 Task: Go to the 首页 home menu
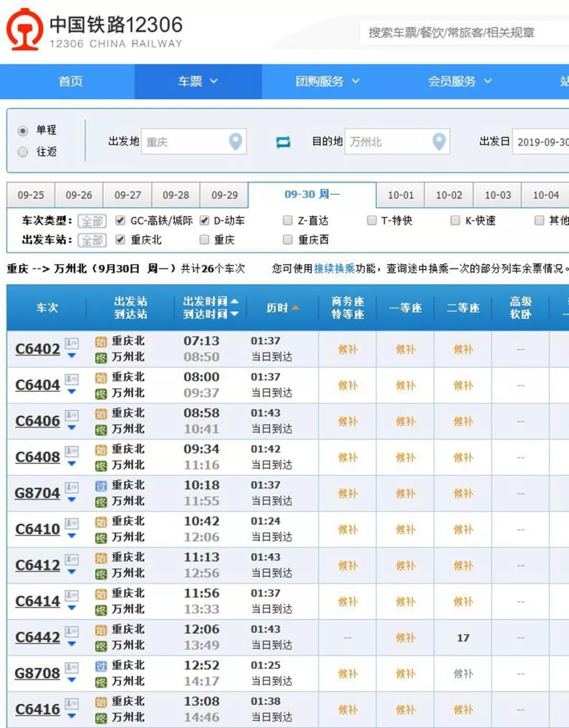tap(70, 81)
